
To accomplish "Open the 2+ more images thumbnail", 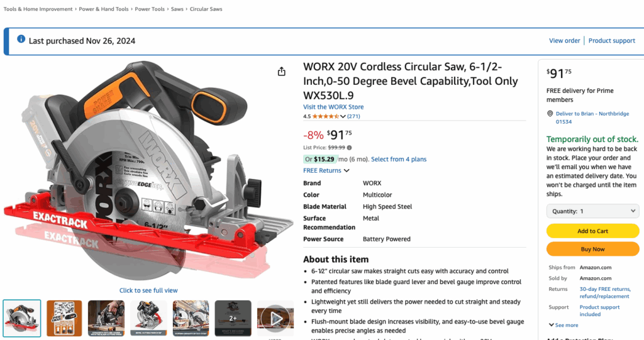I will (233, 318).
